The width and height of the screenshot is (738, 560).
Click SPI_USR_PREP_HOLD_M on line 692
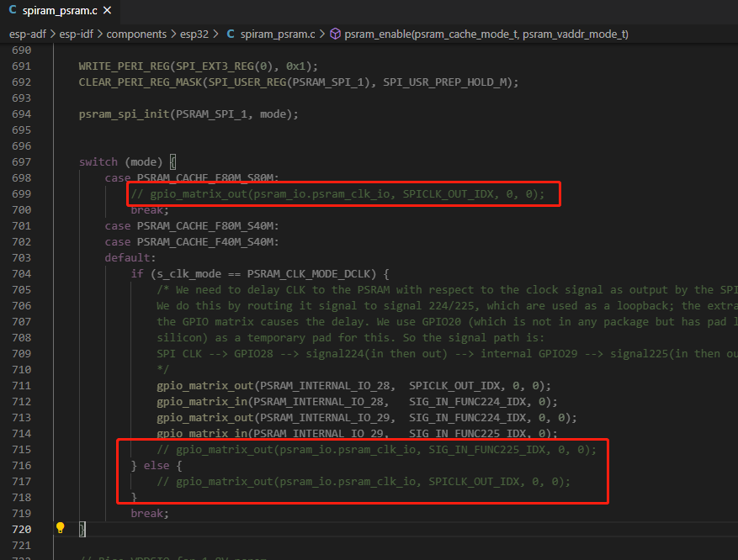(444, 82)
